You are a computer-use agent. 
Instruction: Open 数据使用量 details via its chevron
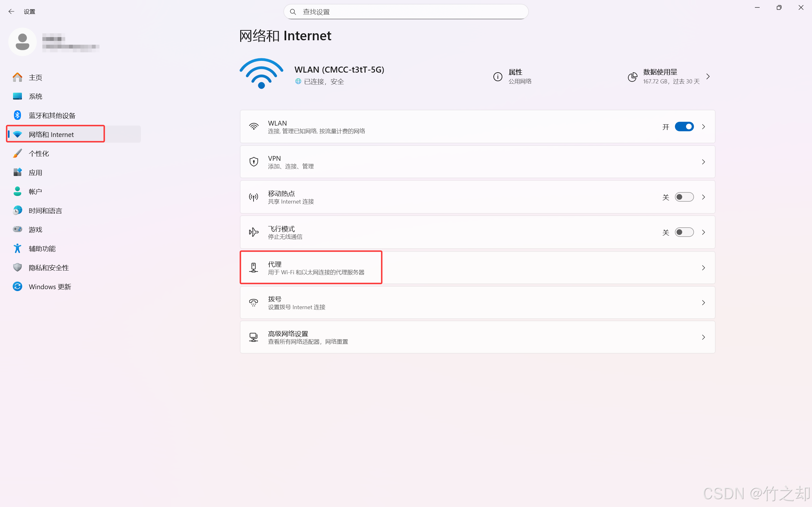coord(708,76)
